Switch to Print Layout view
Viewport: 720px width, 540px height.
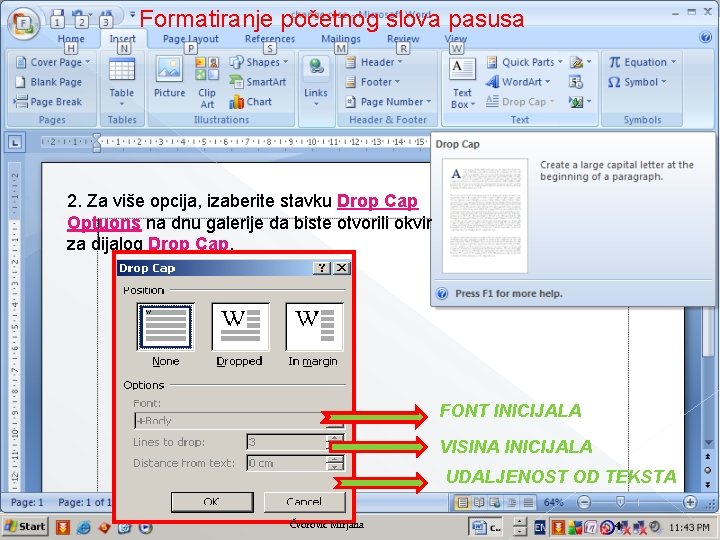(462, 502)
